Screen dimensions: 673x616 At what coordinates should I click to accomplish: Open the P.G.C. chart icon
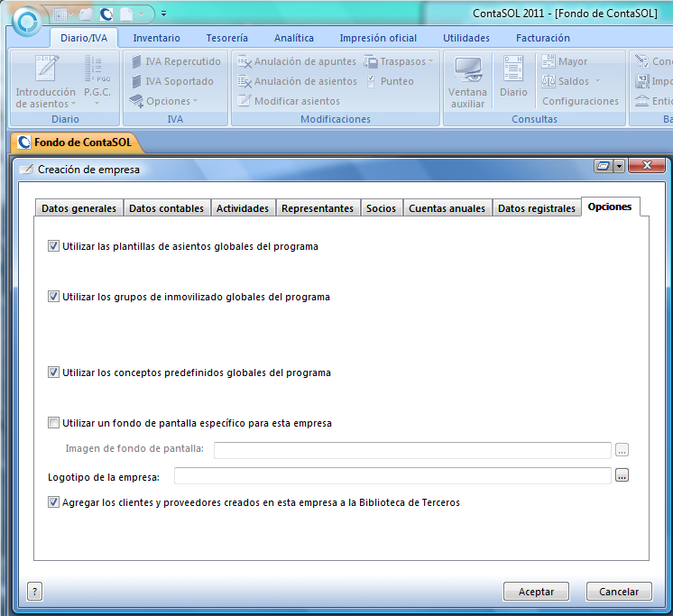tap(97, 70)
